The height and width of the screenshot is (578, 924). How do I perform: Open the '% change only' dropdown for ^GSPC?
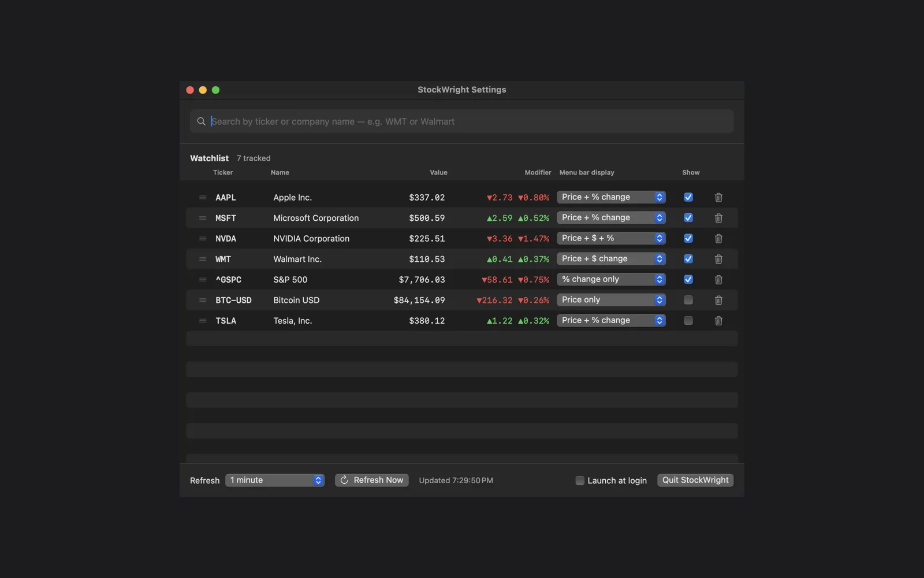coord(611,279)
